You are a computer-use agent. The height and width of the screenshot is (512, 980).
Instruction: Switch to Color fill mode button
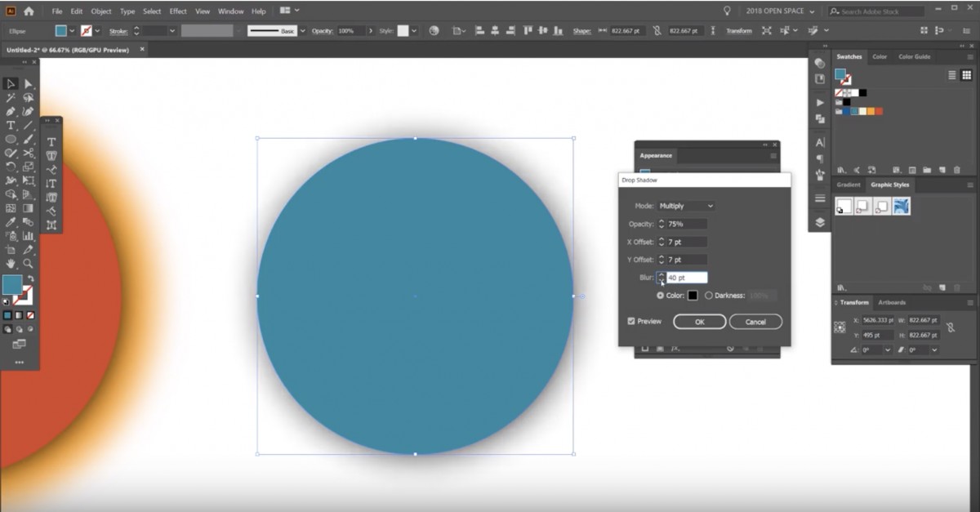[7, 314]
